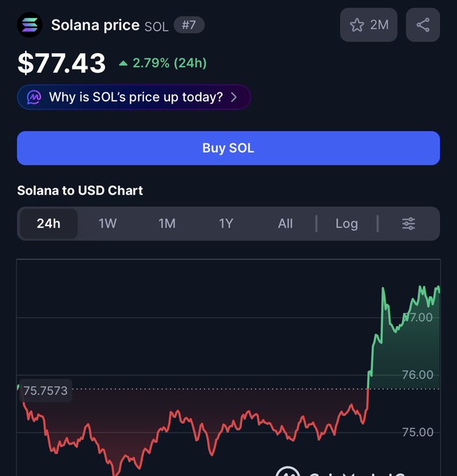Screen dimensions: 457x476
Task: Click the #7 rank badge
Action: point(189,25)
